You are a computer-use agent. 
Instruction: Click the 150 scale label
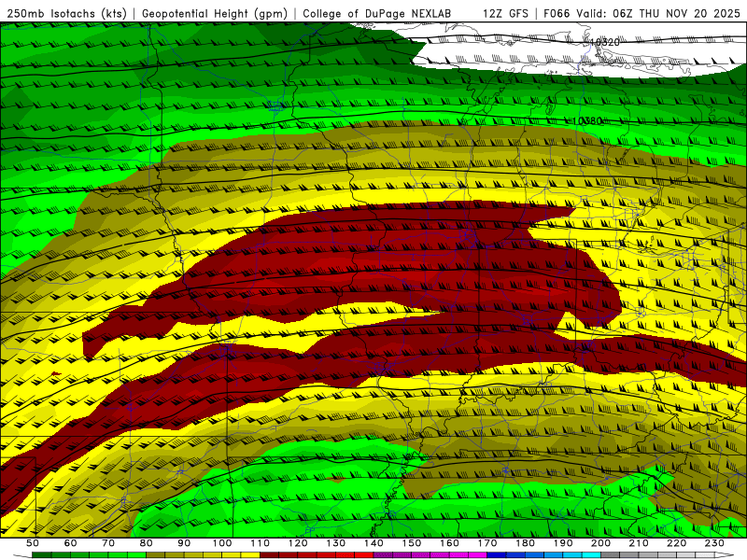[x=412, y=543]
